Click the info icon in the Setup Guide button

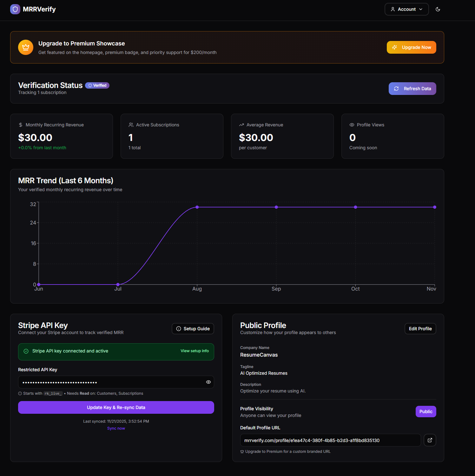(x=179, y=329)
